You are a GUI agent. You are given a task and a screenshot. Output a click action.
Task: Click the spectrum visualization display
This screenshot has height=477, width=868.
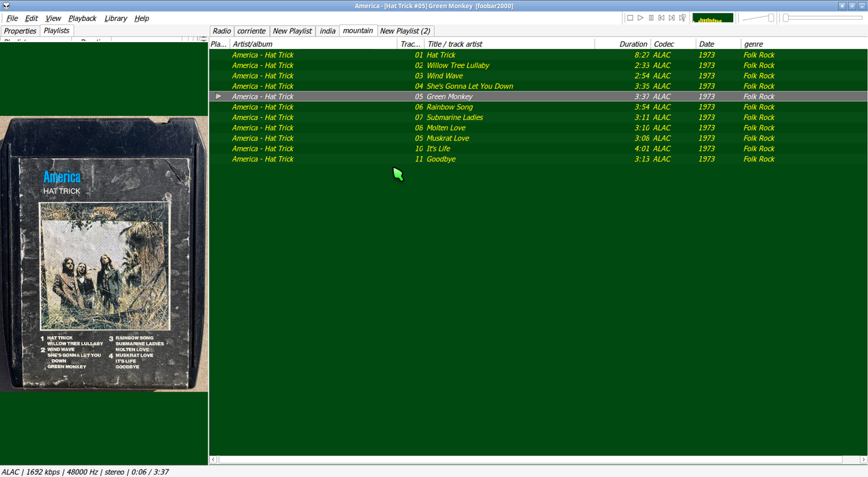pyautogui.click(x=713, y=18)
